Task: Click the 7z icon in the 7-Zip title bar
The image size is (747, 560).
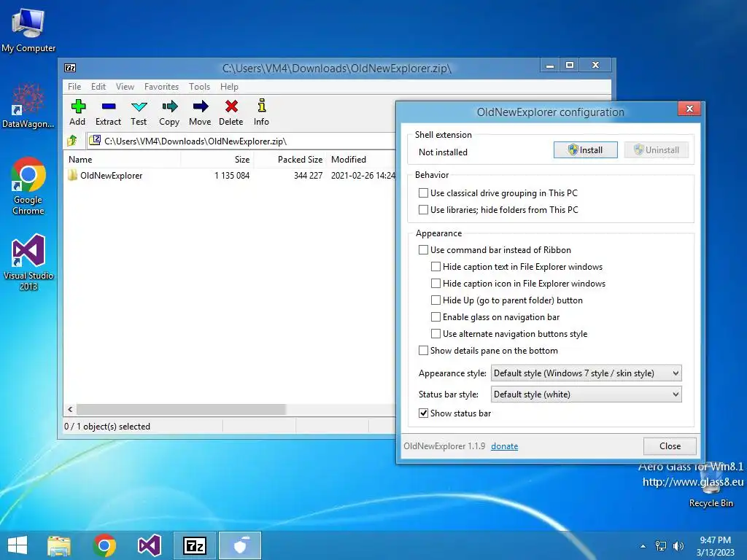Action: [x=70, y=68]
